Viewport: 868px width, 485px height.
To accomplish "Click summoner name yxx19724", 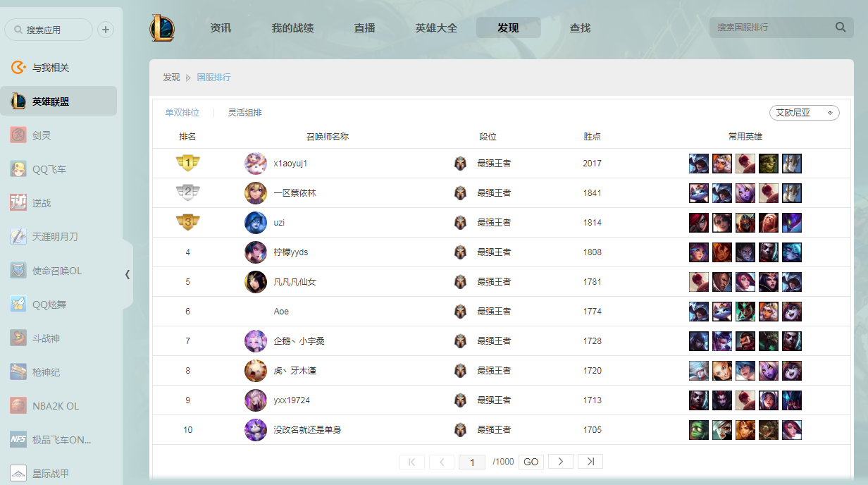I will (292, 400).
